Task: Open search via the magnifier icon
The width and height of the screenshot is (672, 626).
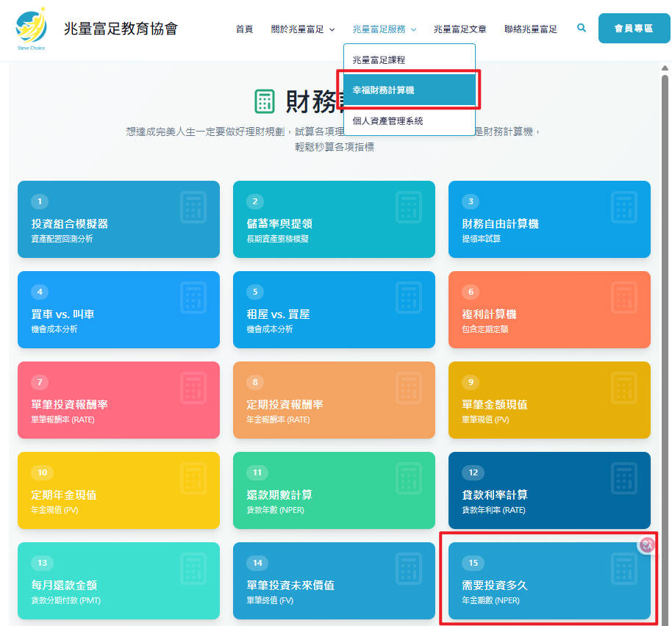Action: pos(582,28)
